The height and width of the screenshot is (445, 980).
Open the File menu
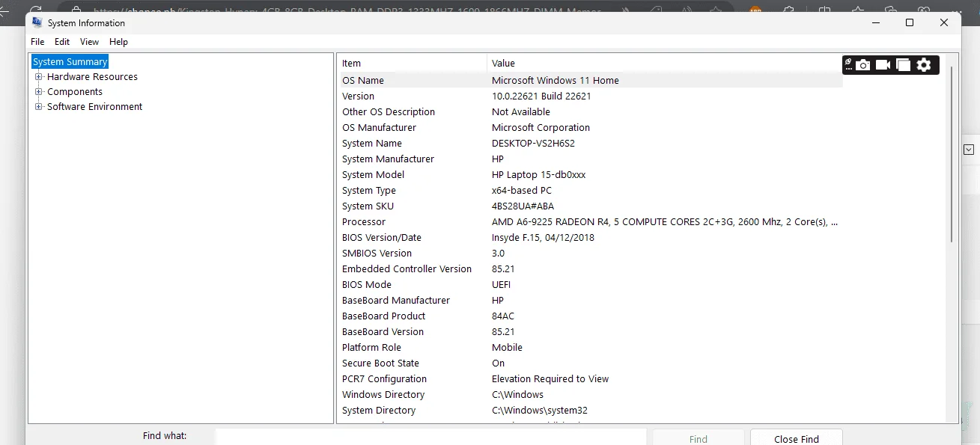(37, 42)
